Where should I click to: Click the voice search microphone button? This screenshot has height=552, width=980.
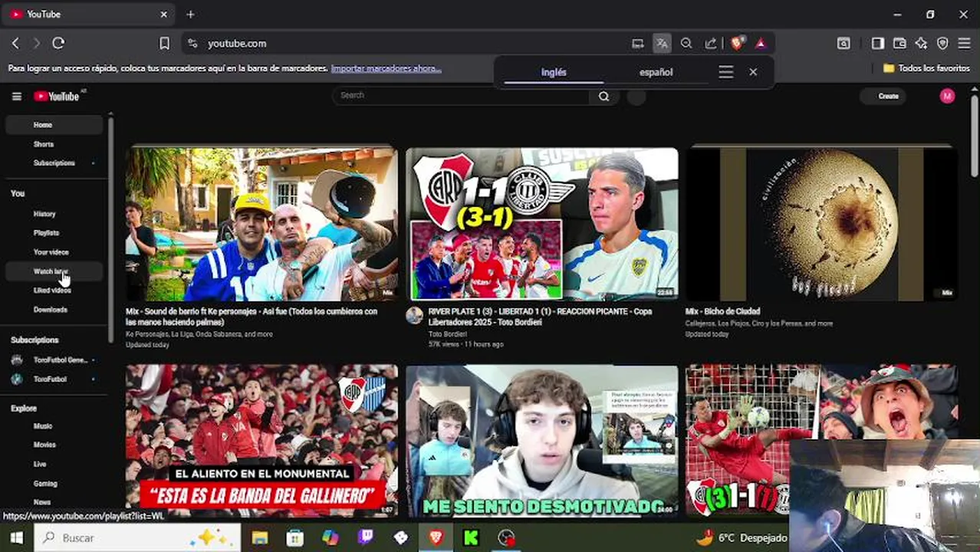(x=636, y=97)
